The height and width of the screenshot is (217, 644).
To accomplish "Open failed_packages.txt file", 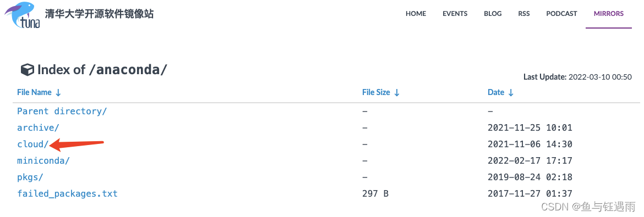I will tap(67, 193).
